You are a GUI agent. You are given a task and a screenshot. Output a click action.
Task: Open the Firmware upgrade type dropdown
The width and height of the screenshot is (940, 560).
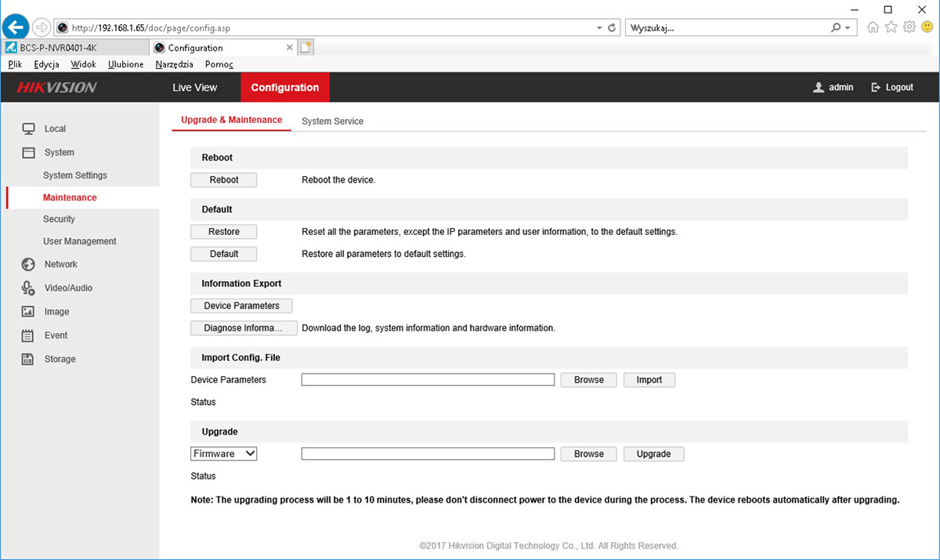(x=224, y=453)
